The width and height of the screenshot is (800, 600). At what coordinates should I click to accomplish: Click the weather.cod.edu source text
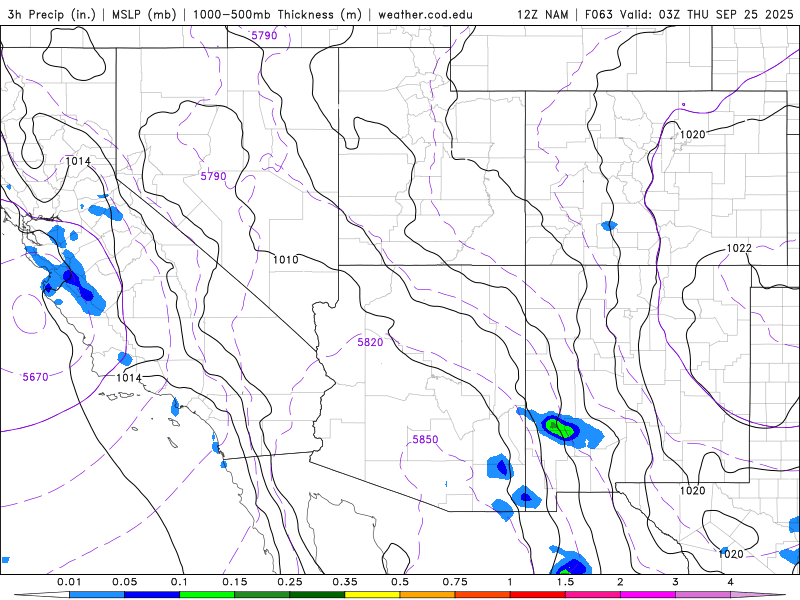(x=425, y=14)
